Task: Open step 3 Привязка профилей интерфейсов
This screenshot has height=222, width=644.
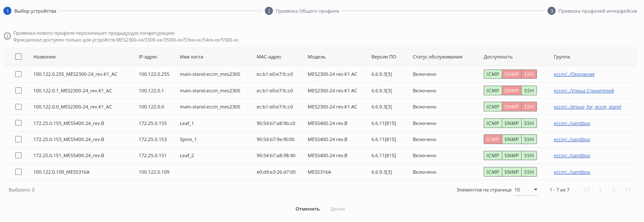Action: tap(597, 11)
